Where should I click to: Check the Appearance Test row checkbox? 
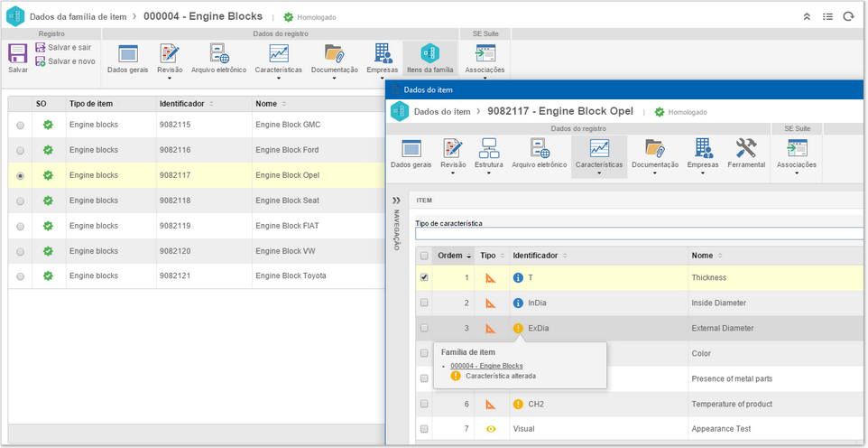tap(424, 429)
